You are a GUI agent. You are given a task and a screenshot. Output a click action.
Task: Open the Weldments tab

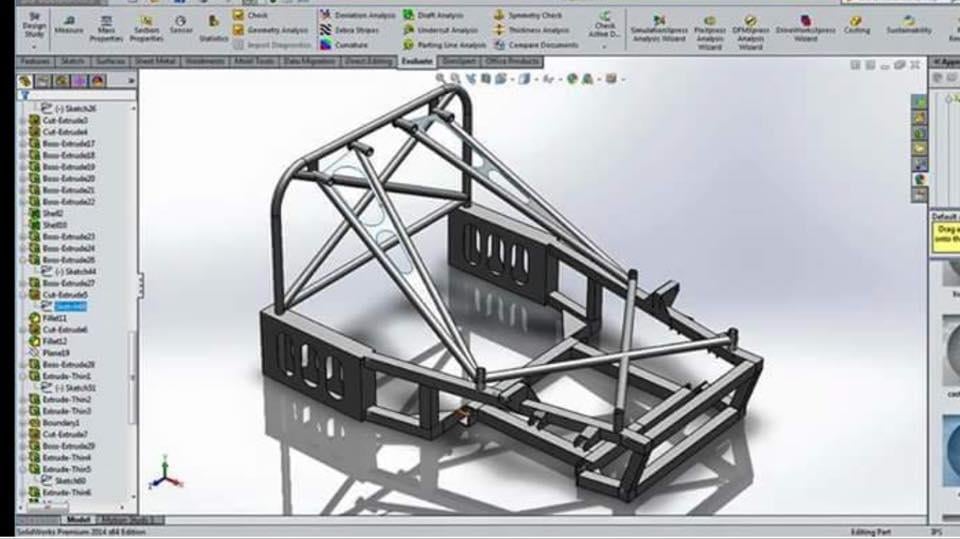point(205,62)
